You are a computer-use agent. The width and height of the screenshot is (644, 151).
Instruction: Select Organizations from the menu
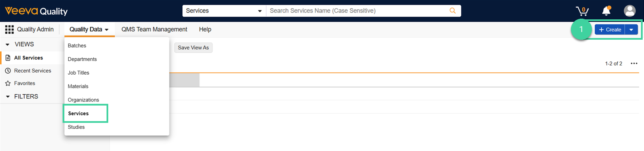83,100
